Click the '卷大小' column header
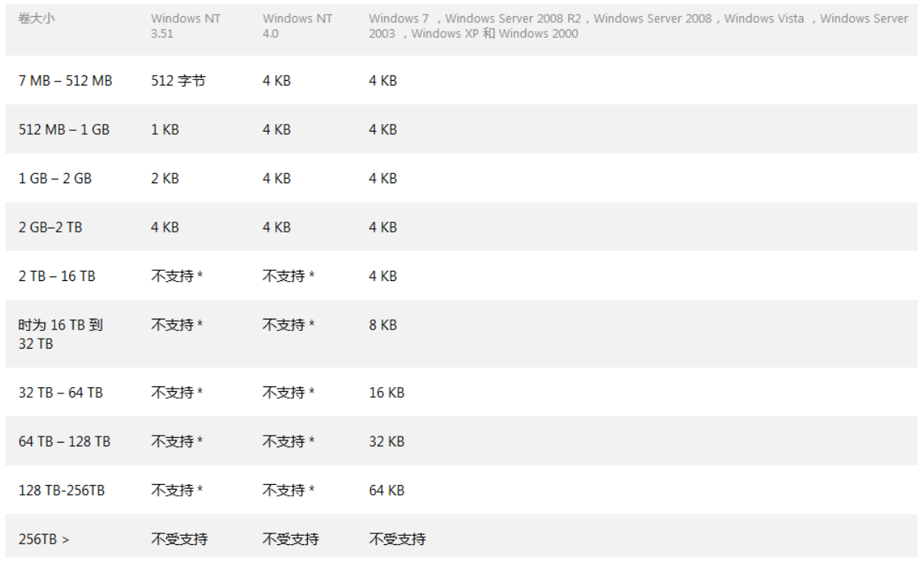This screenshot has width=924, height=565. point(36,18)
